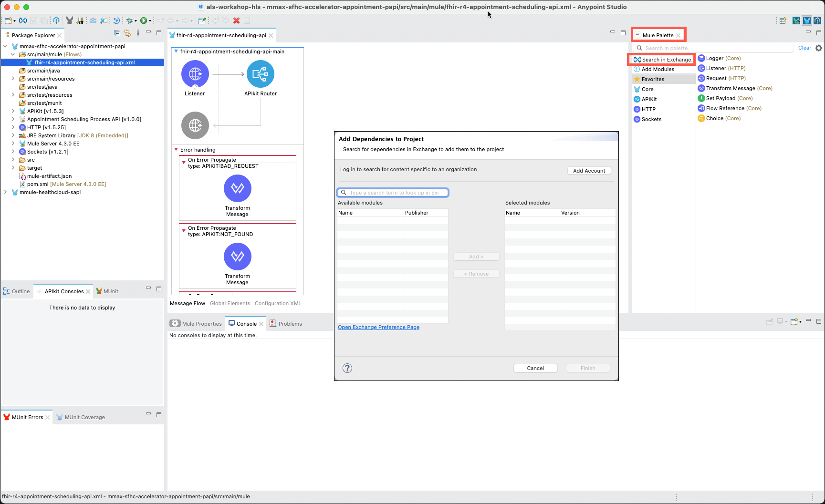
Task: Click Flow Reference (Core) palette item
Action: pos(730,108)
